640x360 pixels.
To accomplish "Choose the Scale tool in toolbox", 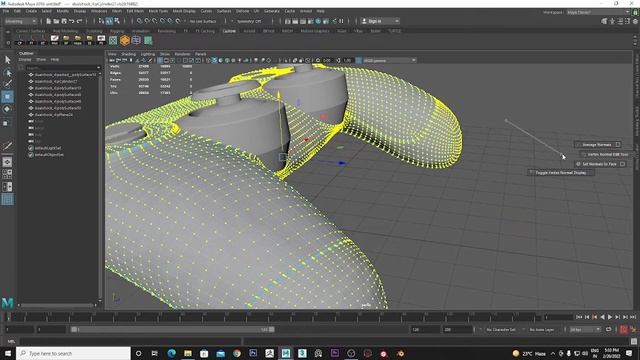I will coord(6,123).
